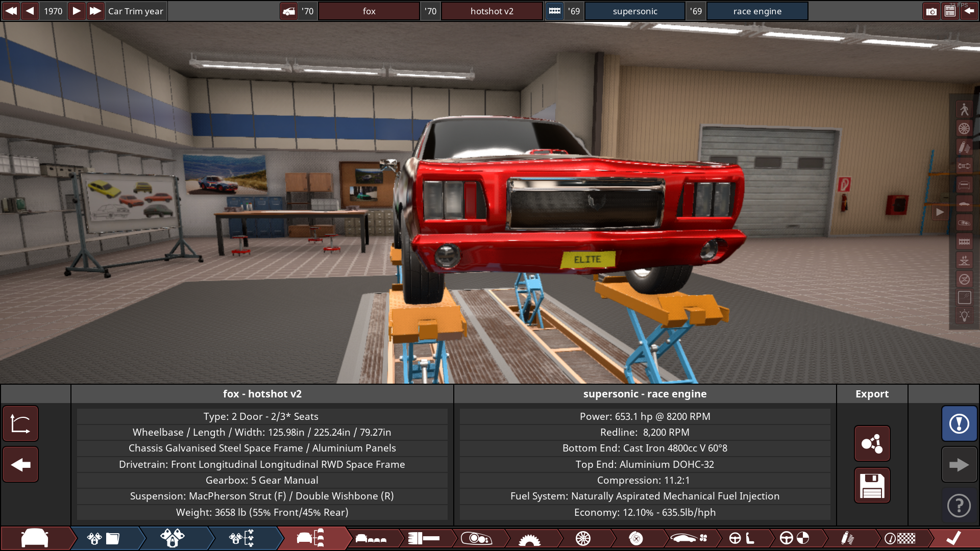
Task: Open the aerodynamics and cooling tab
Action: pos(689,538)
